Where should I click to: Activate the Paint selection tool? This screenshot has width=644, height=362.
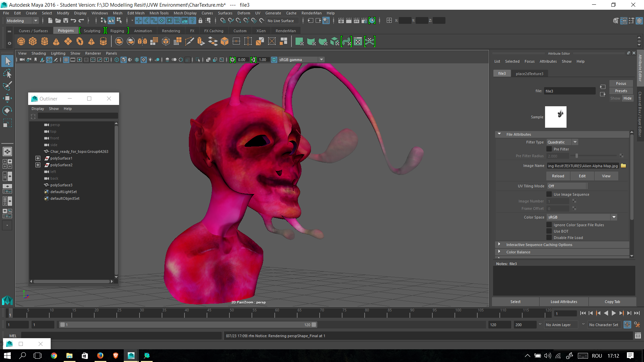click(7, 86)
